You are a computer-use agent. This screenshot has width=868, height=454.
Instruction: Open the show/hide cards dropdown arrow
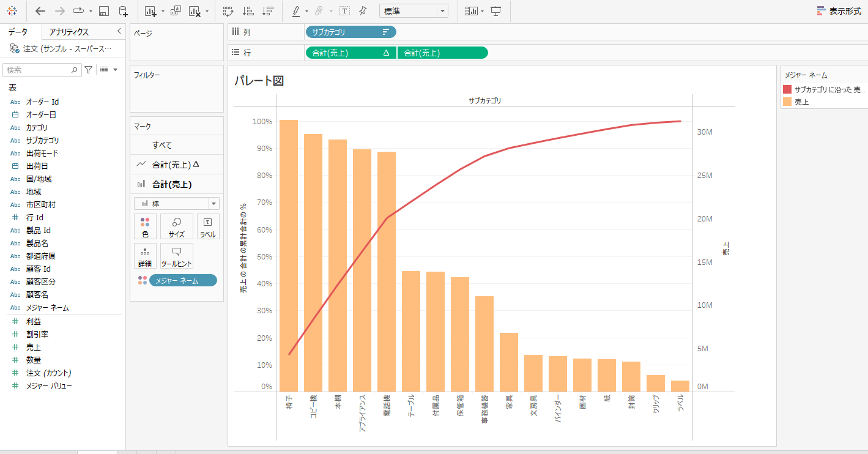[x=483, y=12]
